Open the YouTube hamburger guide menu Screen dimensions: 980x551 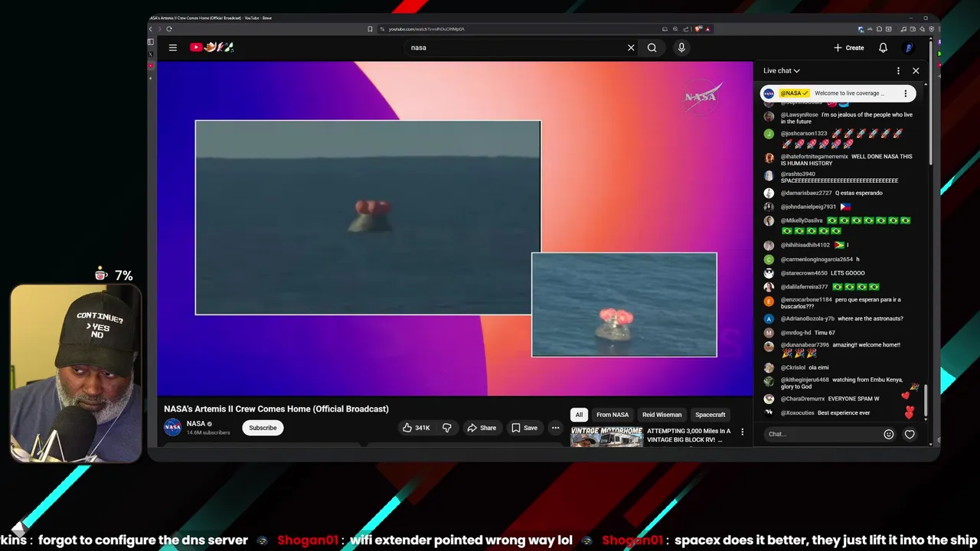coord(173,47)
